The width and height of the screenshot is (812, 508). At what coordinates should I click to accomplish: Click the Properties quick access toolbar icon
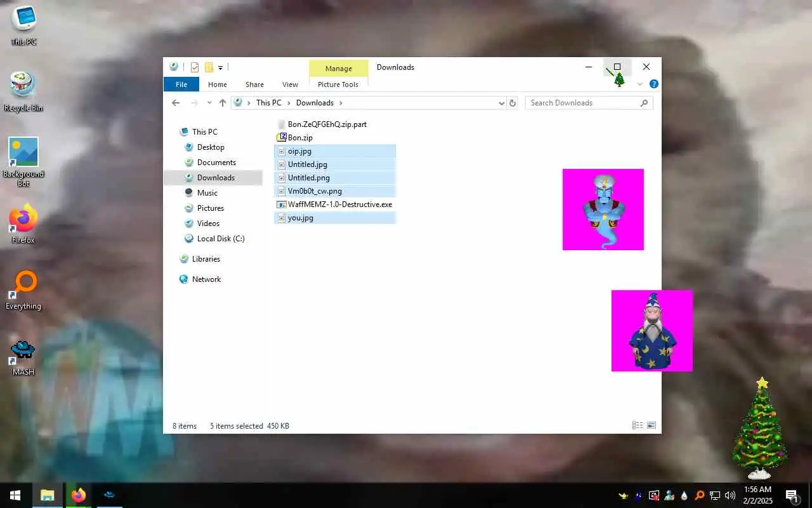195,67
